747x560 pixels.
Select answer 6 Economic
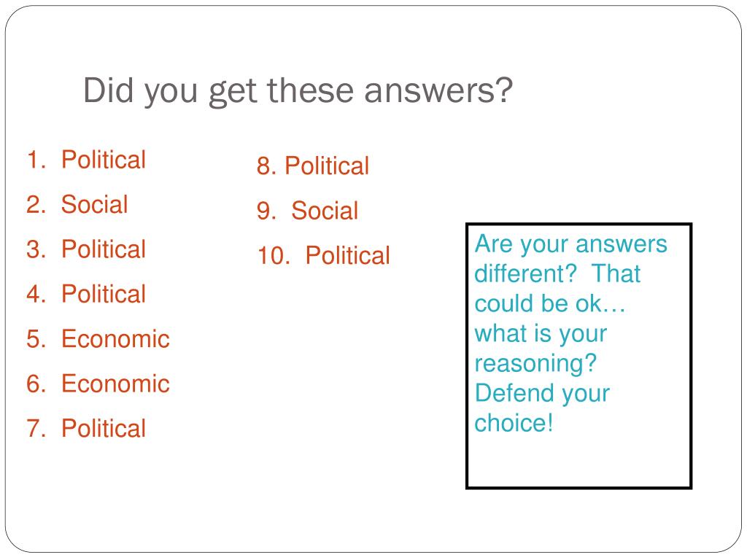(98, 384)
